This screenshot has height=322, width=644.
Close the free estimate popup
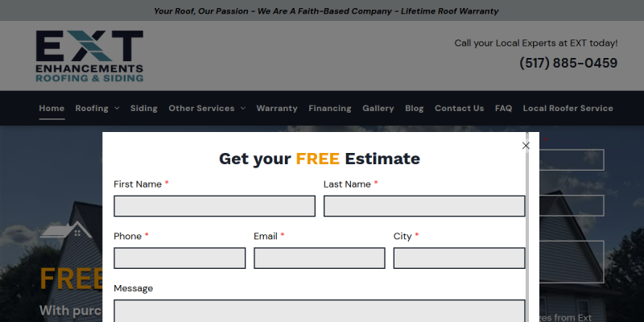(x=526, y=146)
